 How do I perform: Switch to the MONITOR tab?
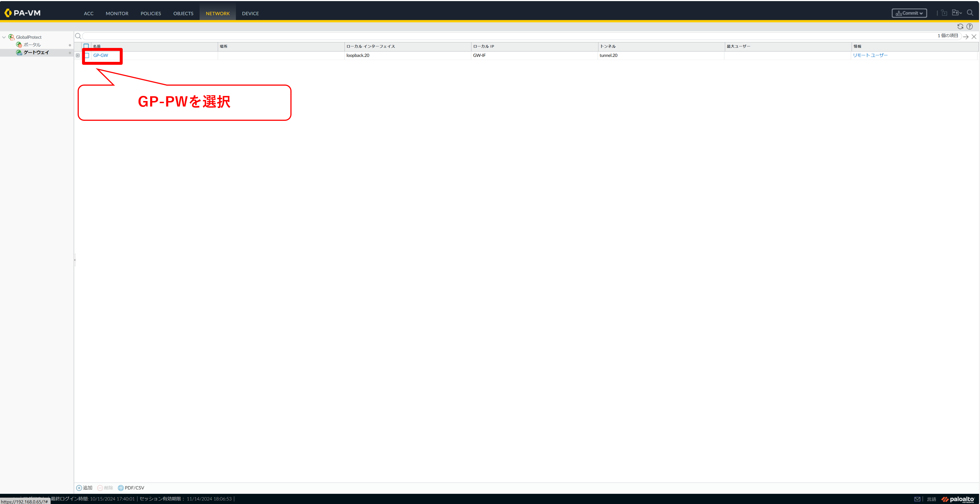tap(117, 13)
